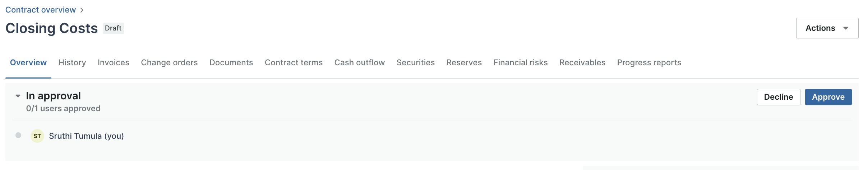Go to Contract overview breadcrumb link
Viewport: 868px width, 170px height.
pyautogui.click(x=41, y=10)
